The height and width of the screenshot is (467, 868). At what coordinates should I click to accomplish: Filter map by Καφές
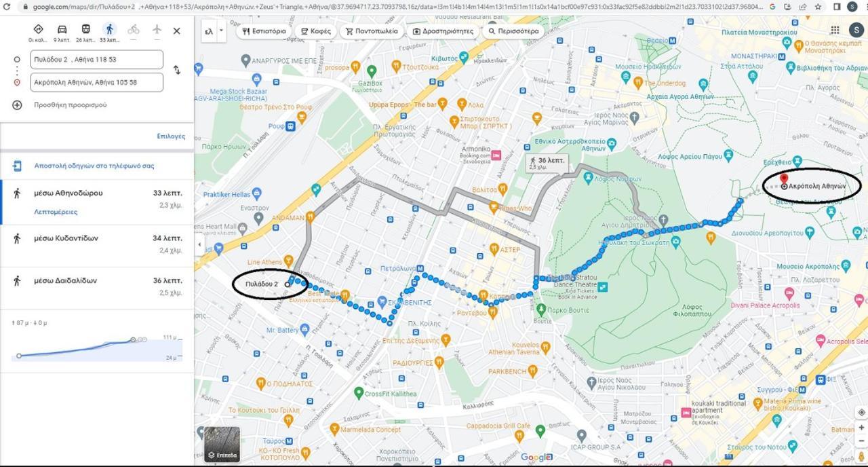pos(316,31)
